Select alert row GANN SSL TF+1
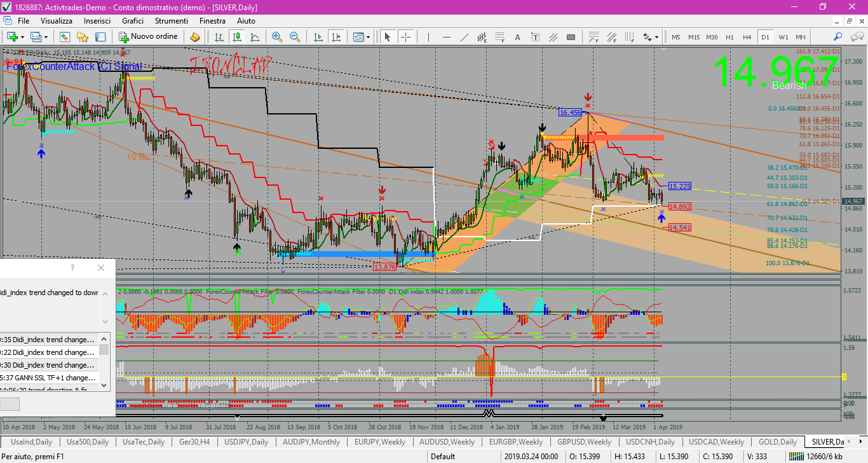The height and width of the screenshot is (463, 868). tap(49, 377)
